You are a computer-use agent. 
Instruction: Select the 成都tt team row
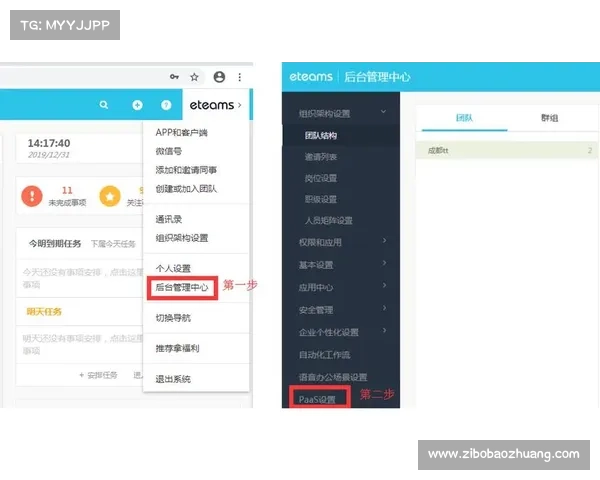pyautogui.click(x=507, y=150)
